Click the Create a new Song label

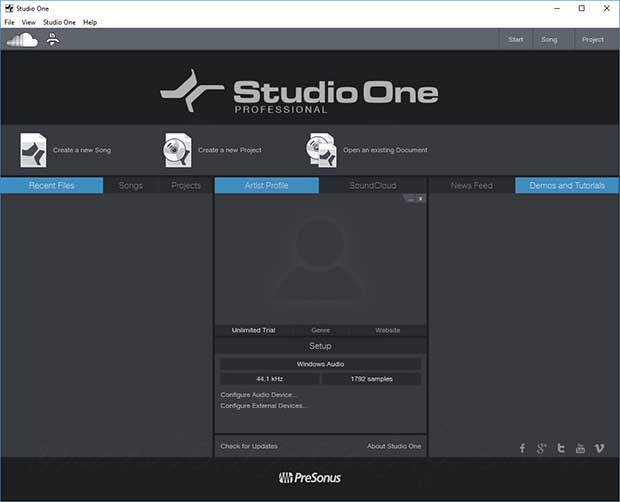(x=82, y=150)
